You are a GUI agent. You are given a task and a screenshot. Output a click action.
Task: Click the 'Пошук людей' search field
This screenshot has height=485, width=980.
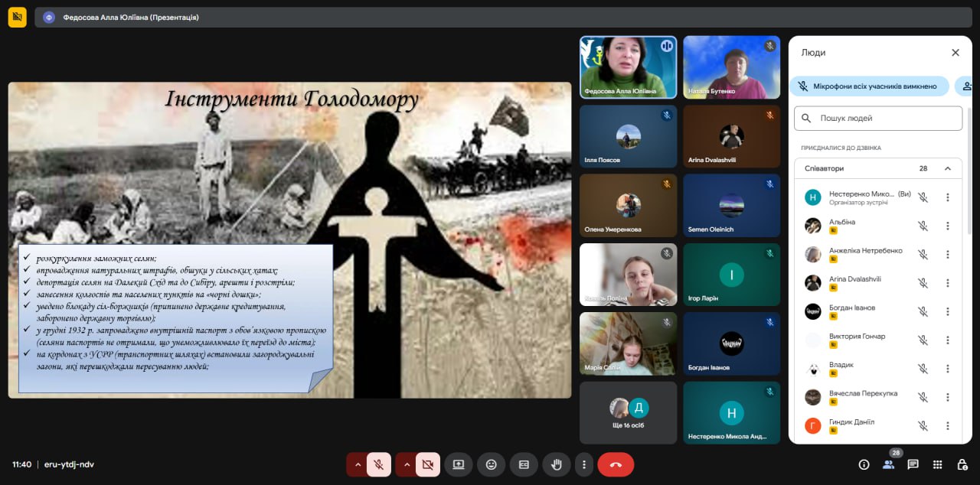point(878,119)
